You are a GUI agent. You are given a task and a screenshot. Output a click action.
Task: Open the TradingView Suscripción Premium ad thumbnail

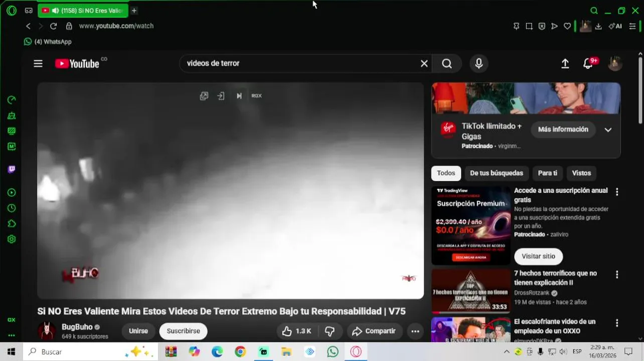point(471,226)
